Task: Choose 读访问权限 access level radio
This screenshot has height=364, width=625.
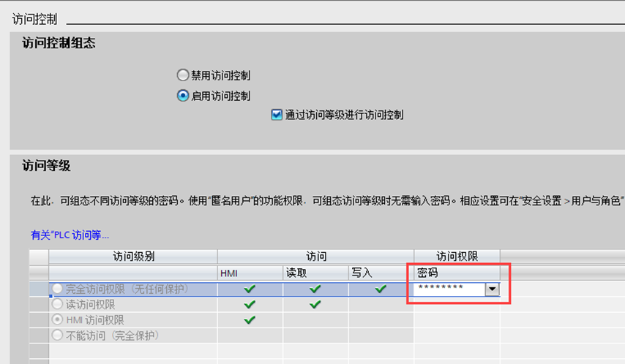Action: point(58,305)
